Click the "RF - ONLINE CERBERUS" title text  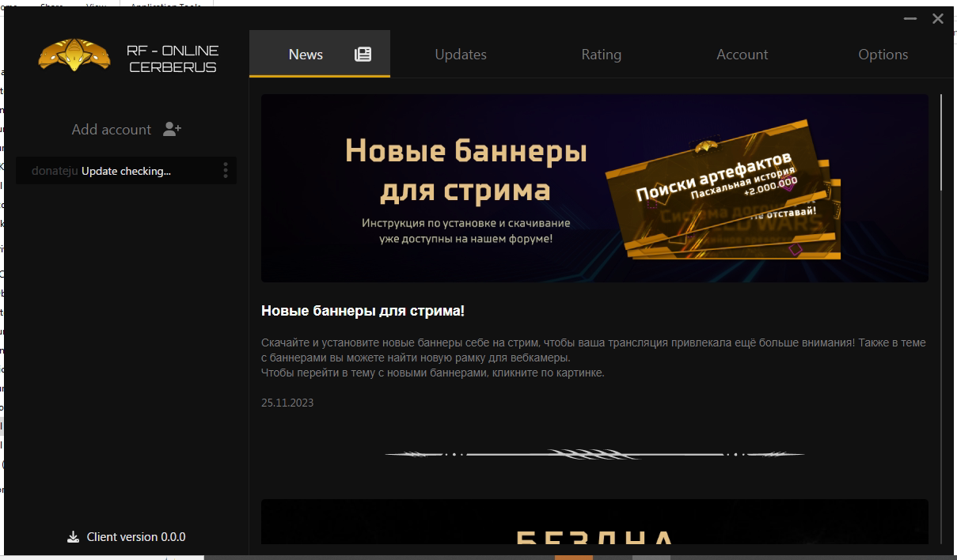pos(173,59)
